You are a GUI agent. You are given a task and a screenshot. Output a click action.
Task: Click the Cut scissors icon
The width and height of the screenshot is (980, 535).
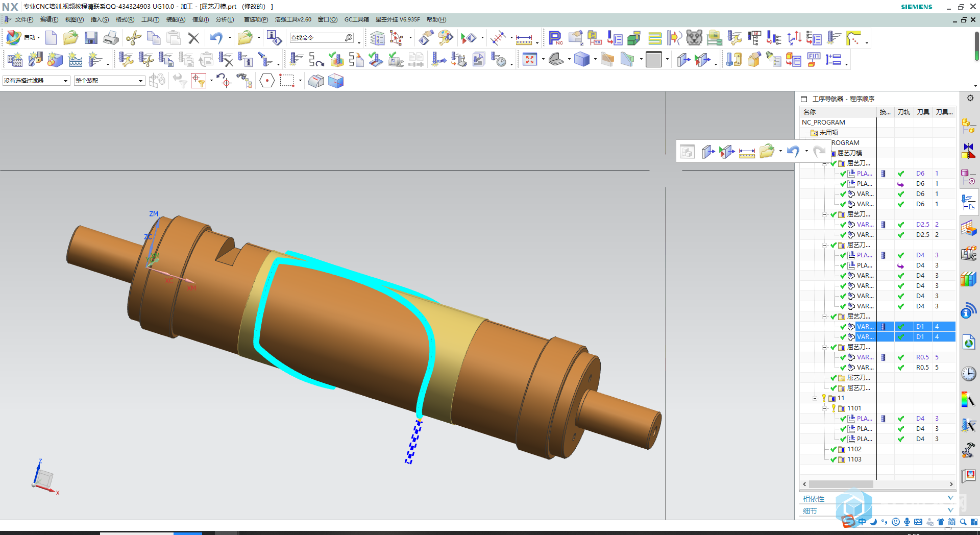tap(134, 38)
